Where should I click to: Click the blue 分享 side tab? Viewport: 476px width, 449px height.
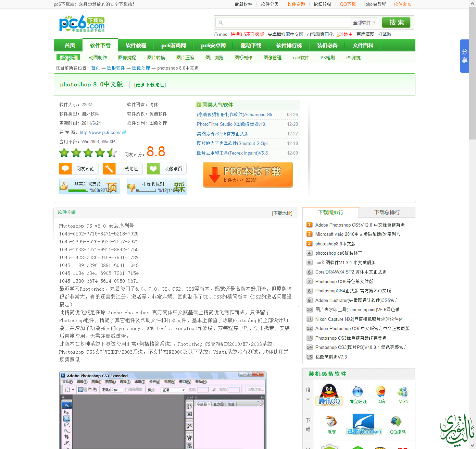click(464, 56)
